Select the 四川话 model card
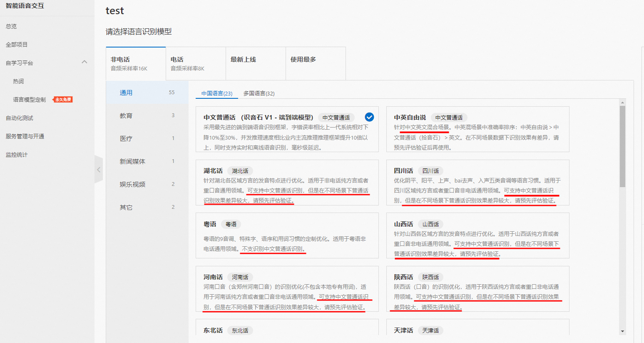Viewport: 644px width, 343px height. (478, 183)
